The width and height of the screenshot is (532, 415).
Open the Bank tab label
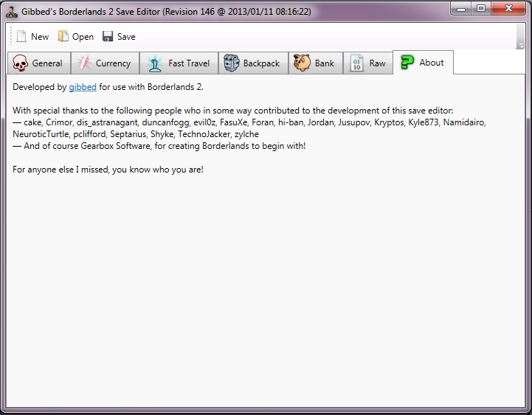pos(325,63)
